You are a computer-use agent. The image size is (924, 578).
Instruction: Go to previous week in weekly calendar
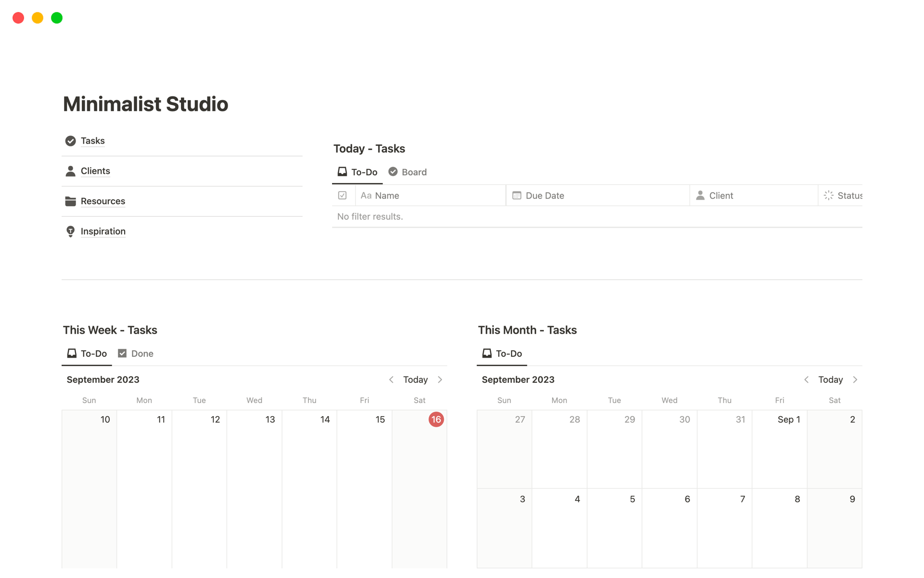391,380
